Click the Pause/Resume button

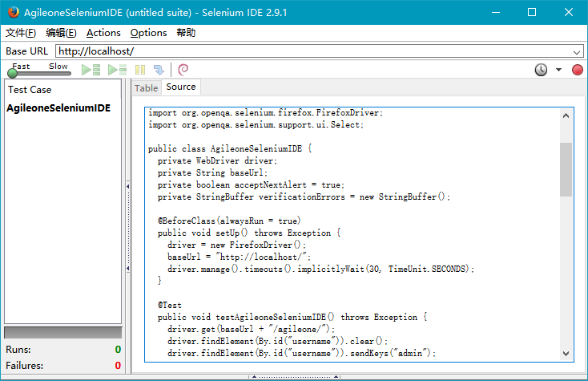140,70
